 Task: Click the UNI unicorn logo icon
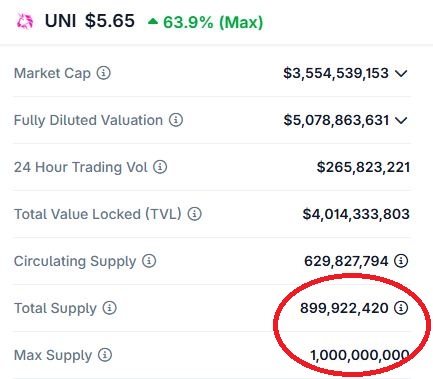click(x=25, y=22)
